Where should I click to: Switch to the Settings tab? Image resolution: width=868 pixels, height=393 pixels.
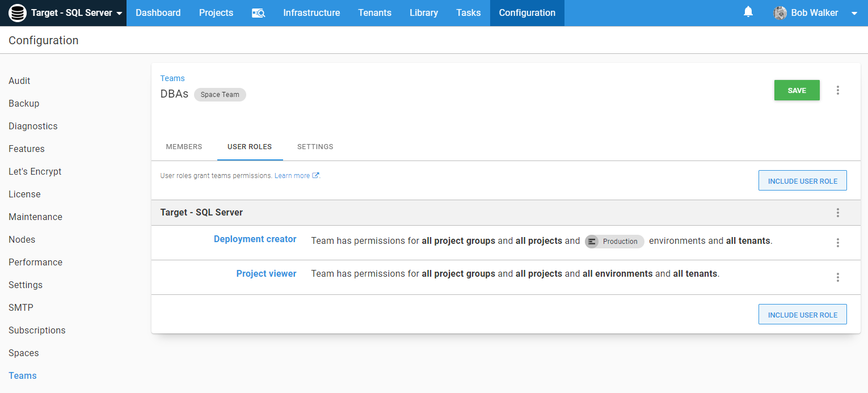pos(315,147)
